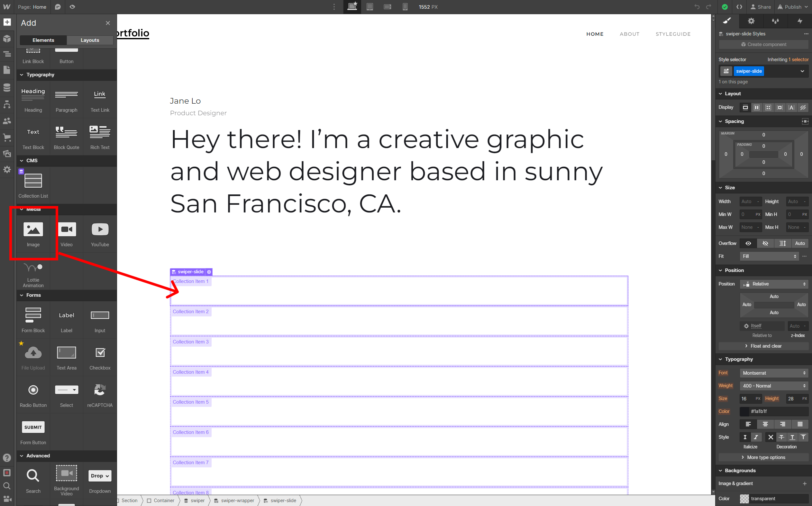Add a YouTube element
The height and width of the screenshot is (506, 812).
coord(100,234)
